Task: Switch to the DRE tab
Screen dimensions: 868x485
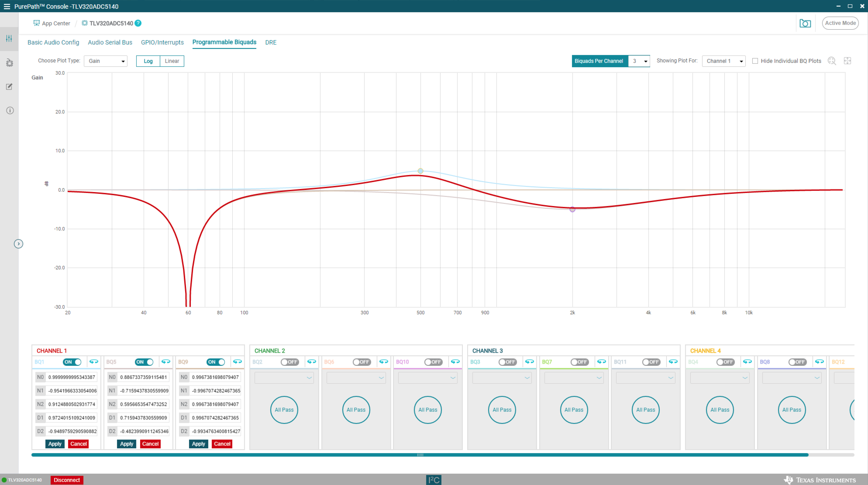Action: coord(270,42)
